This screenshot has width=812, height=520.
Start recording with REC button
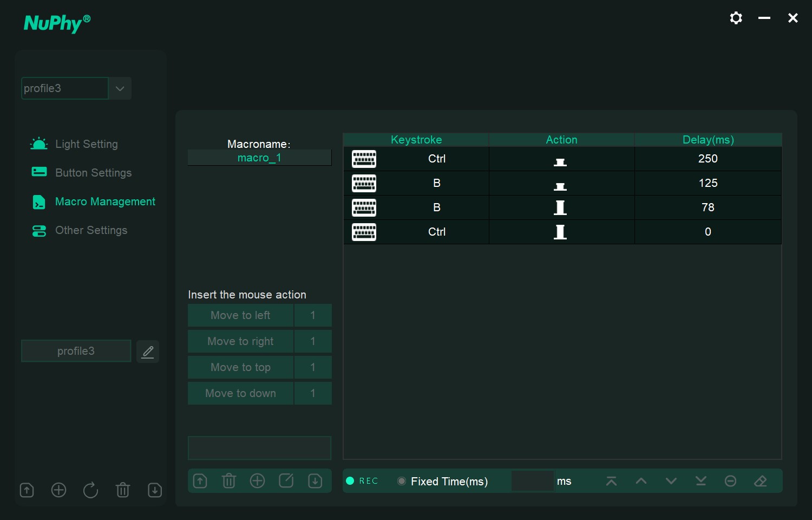(x=362, y=481)
